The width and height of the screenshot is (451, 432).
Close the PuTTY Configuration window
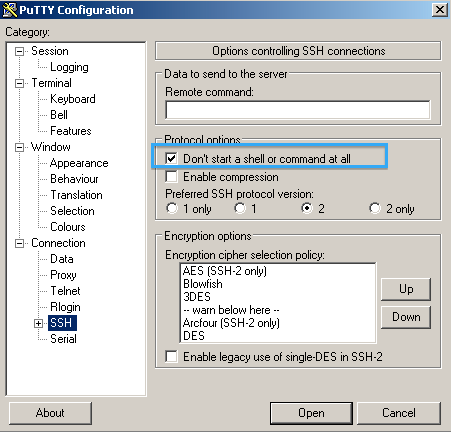(440, 10)
